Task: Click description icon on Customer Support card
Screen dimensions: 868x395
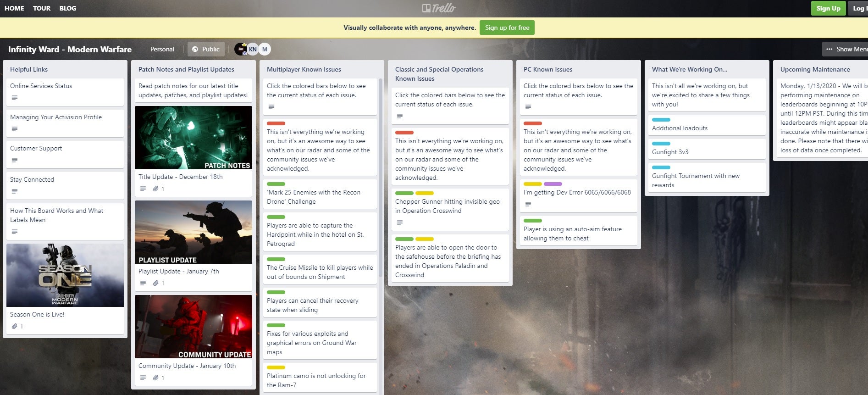Action: 15,160
